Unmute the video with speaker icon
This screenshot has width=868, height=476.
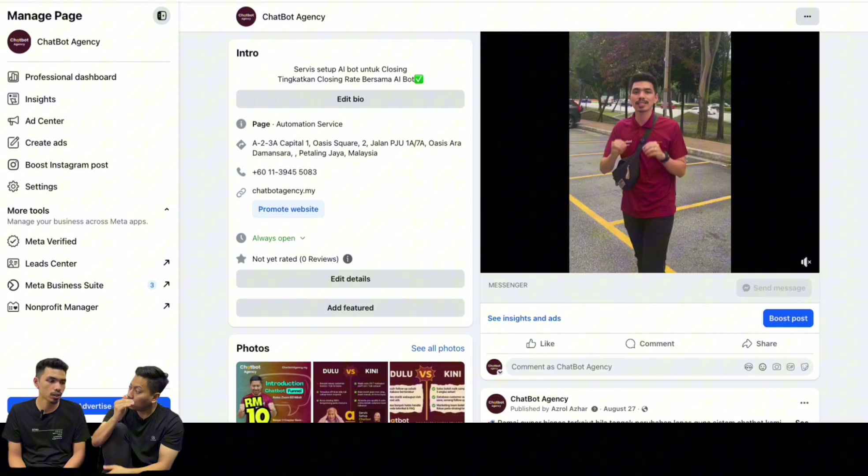[806, 262]
